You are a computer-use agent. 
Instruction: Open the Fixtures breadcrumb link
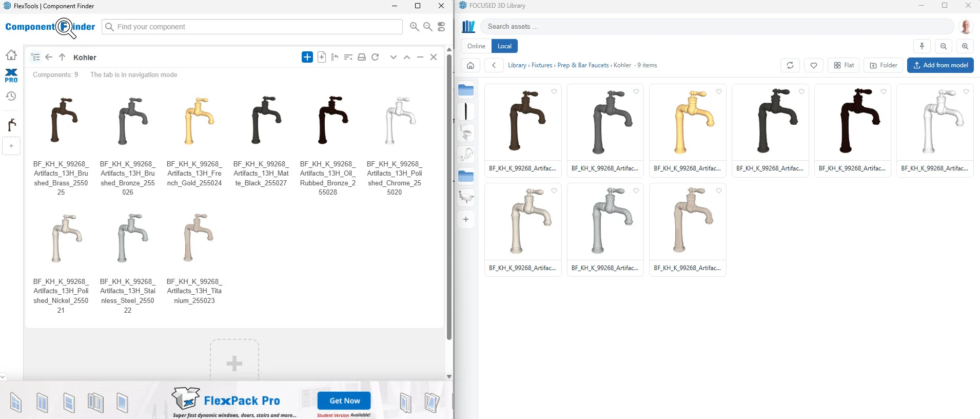click(x=542, y=65)
